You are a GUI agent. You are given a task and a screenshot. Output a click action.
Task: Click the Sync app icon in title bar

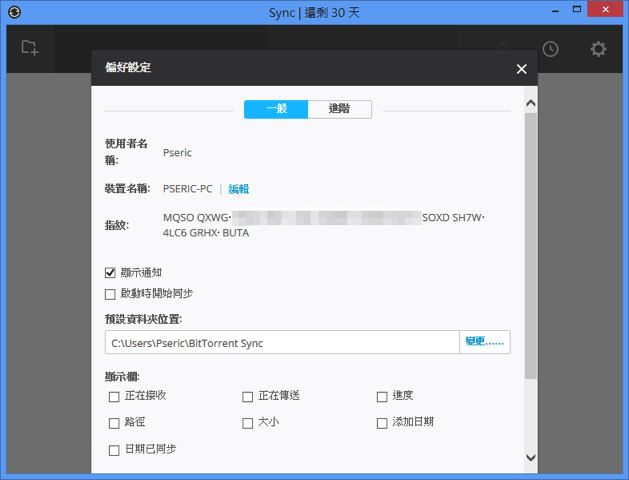(14, 12)
